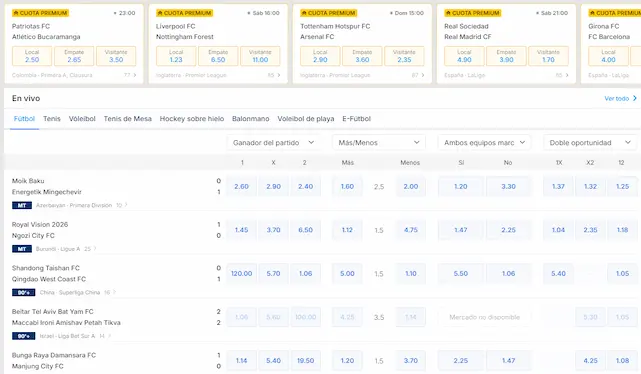Viewport: 641px width, 374px height.
Task: Pick Local 4.00 for Girona FC
Action: point(608,56)
